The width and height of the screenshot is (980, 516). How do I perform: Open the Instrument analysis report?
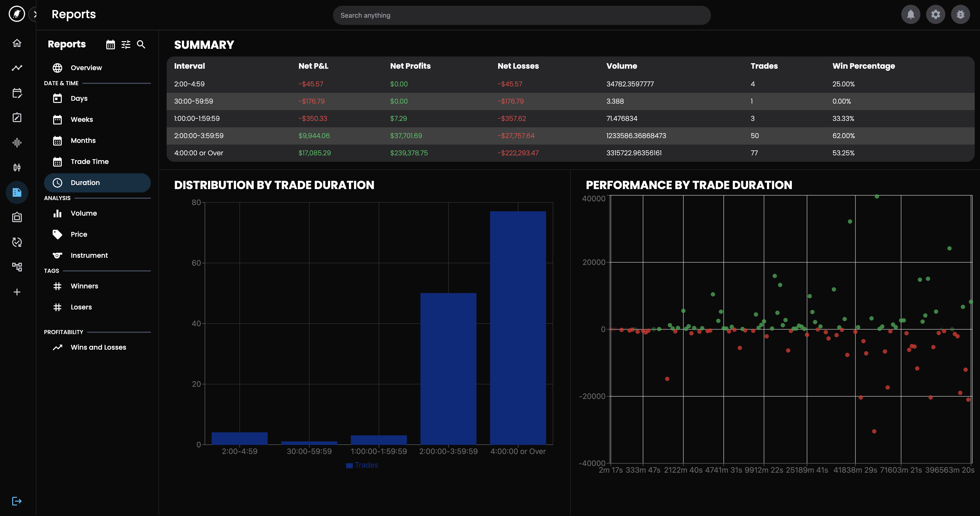(89, 255)
